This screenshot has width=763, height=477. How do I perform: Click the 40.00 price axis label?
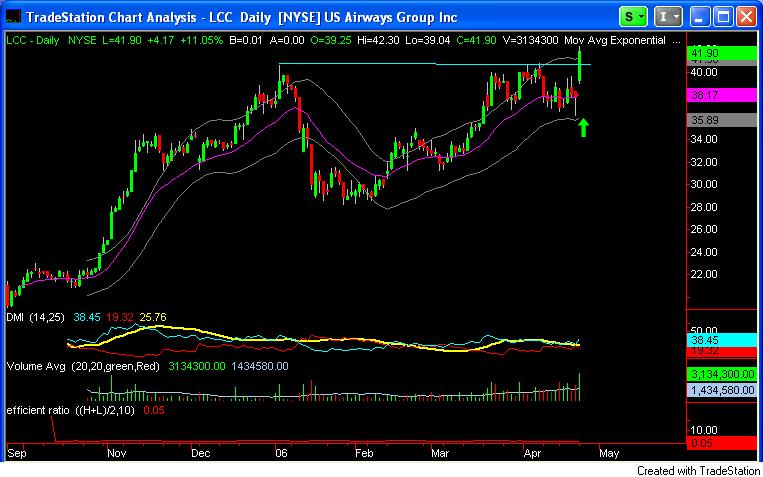704,72
